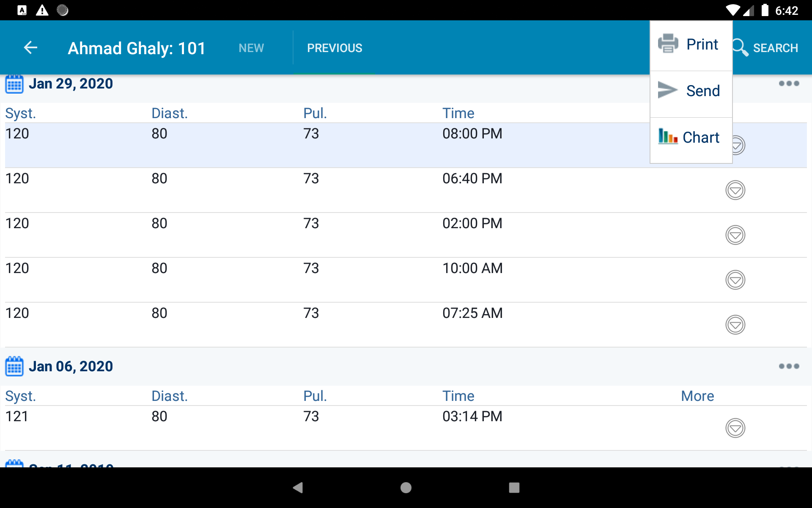Select Print from popup menu
Image resolution: width=812 pixels, height=508 pixels.
tap(691, 44)
